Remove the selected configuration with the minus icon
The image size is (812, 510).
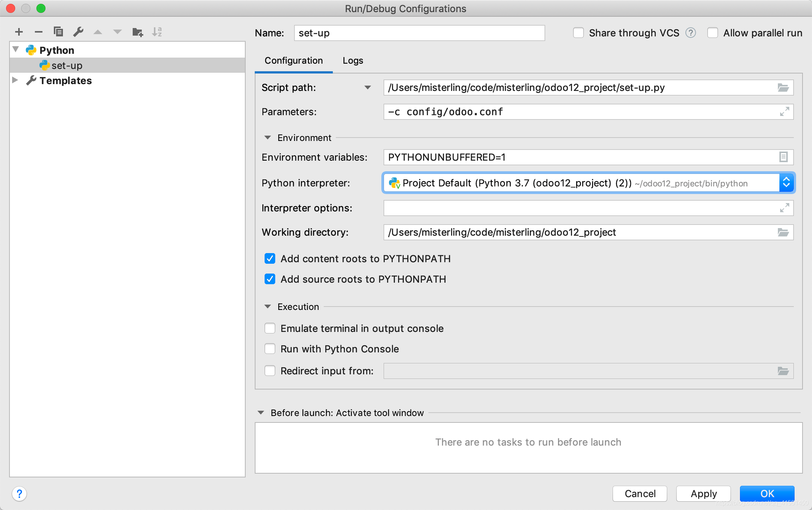39,32
